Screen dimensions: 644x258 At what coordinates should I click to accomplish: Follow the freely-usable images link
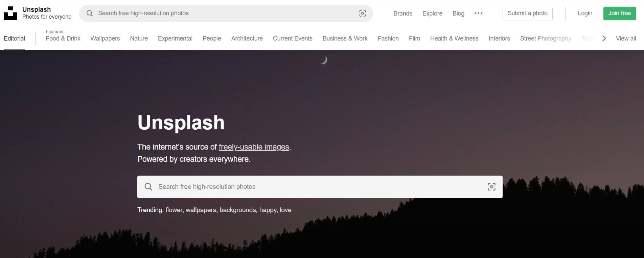[x=254, y=147]
